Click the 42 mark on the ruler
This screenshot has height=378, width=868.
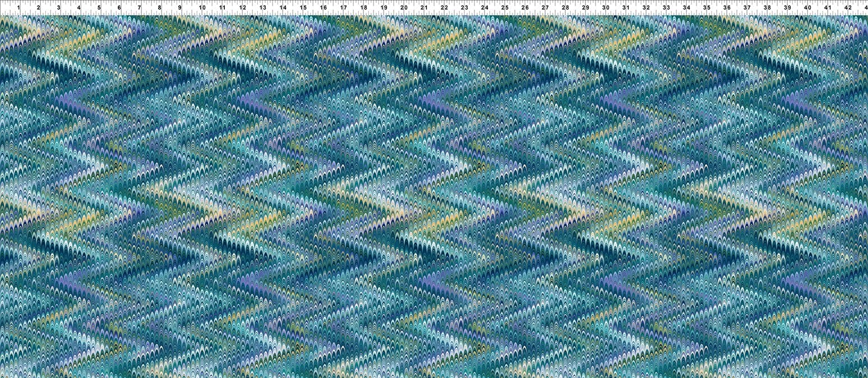click(848, 8)
